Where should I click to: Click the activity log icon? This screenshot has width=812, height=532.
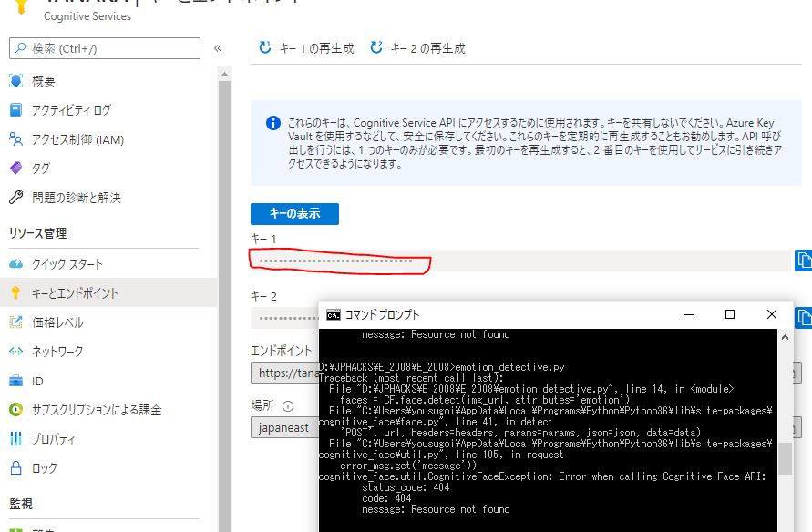click(16, 109)
